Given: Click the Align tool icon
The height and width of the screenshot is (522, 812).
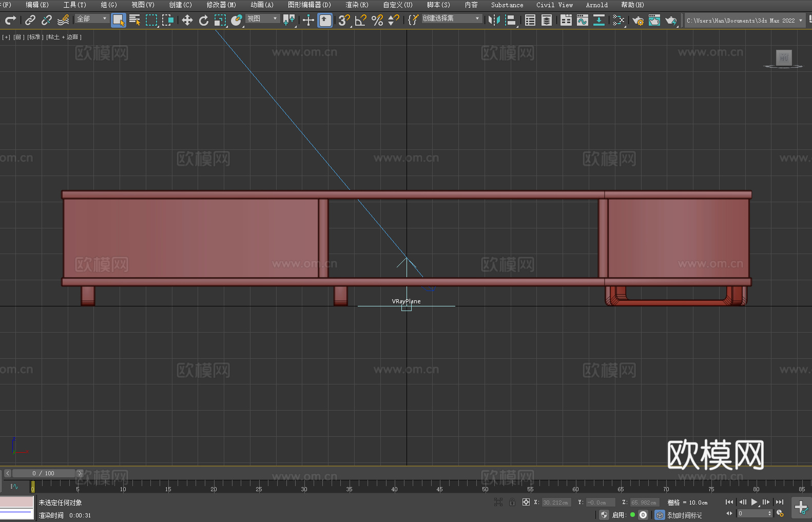Looking at the screenshot, I should [x=511, y=20].
